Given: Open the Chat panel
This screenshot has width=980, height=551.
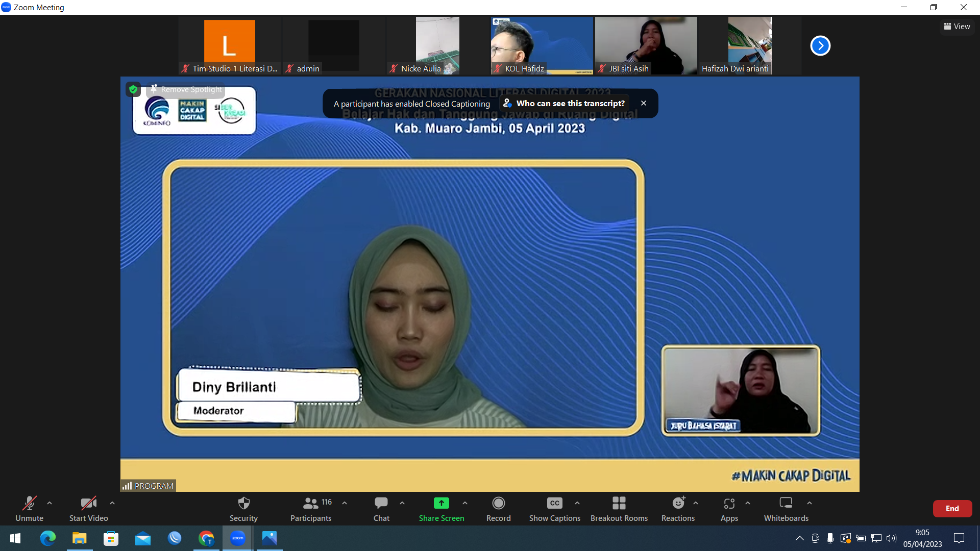Looking at the screenshot, I should [381, 509].
